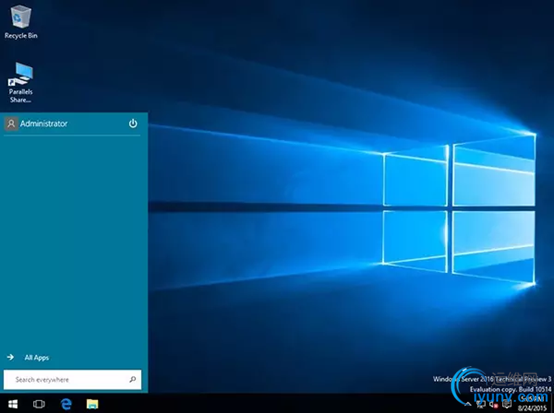
Task: Launch Microsoft Edge from the taskbar
Action: coord(66,404)
